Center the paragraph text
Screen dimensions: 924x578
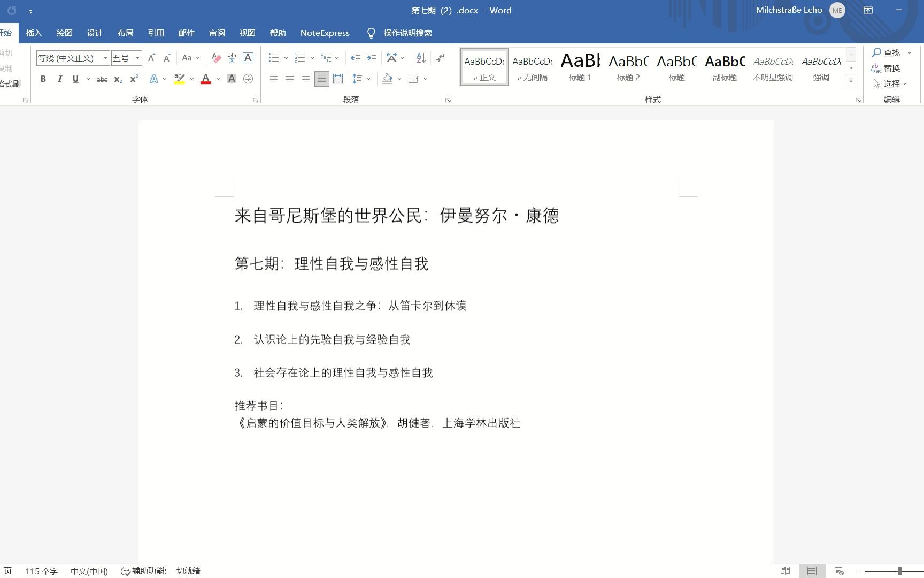click(x=289, y=79)
